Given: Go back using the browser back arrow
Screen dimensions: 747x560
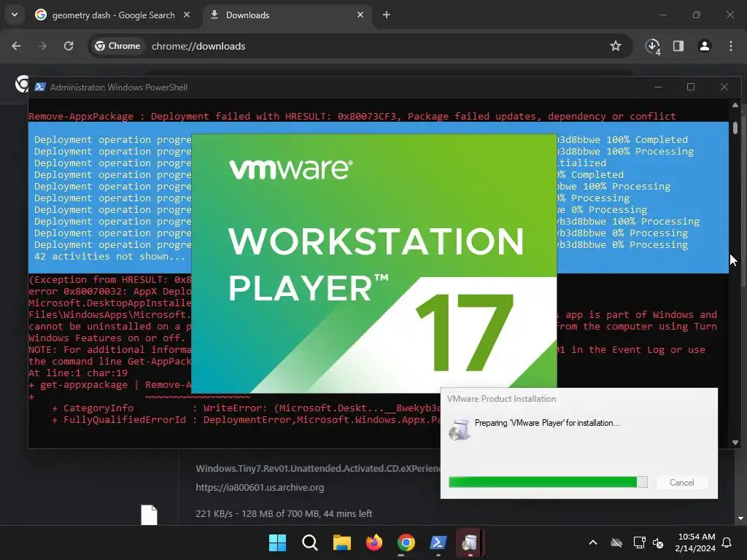Looking at the screenshot, I should 16,46.
